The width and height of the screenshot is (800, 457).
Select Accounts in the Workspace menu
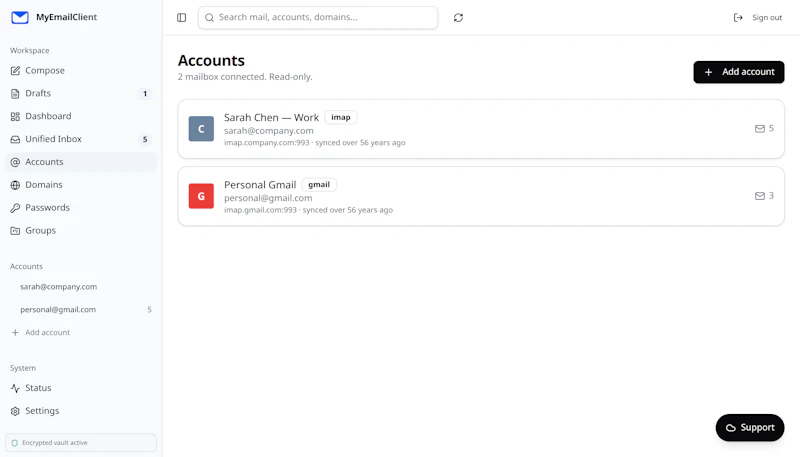(x=81, y=162)
